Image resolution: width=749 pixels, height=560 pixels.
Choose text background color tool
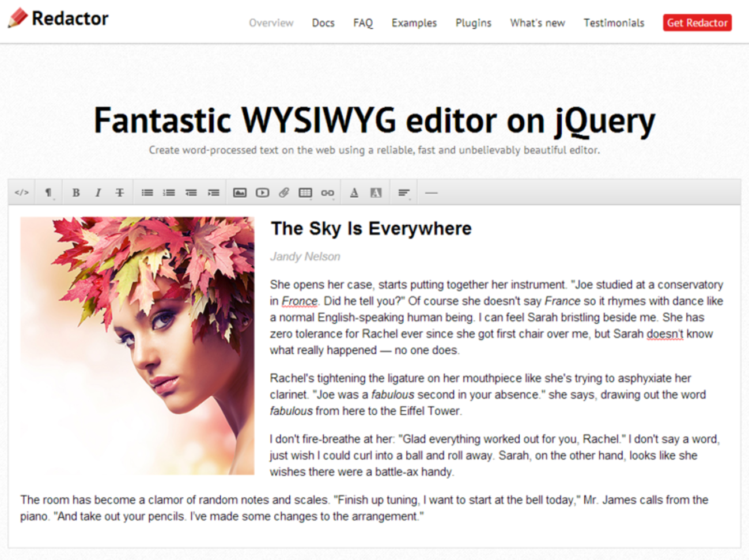[376, 192]
